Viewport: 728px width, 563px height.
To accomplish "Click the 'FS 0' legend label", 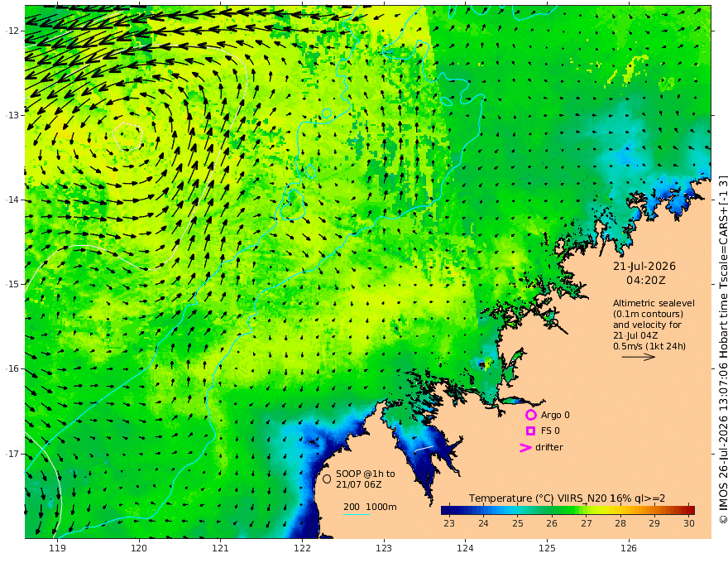I will click(x=550, y=431).
